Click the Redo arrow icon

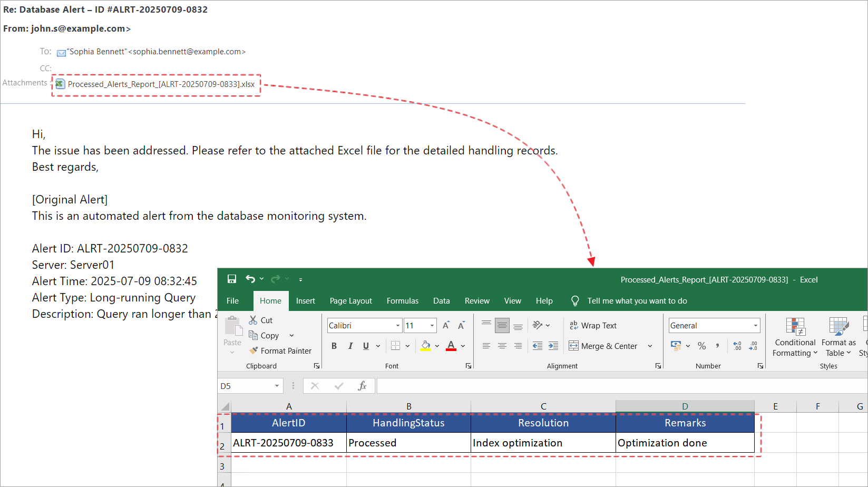point(275,279)
